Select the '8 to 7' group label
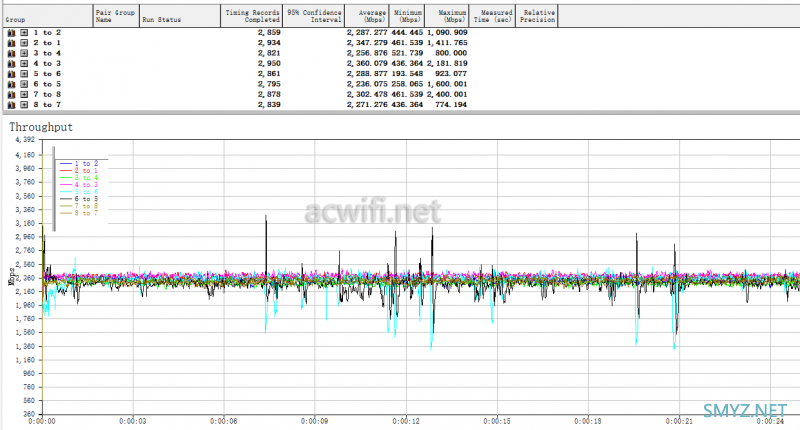Screen dimensions: 800x430 click(x=47, y=105)
